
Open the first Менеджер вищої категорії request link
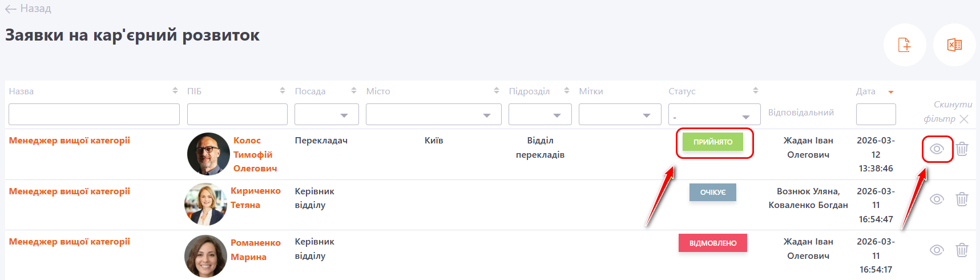tap(70, 141)
